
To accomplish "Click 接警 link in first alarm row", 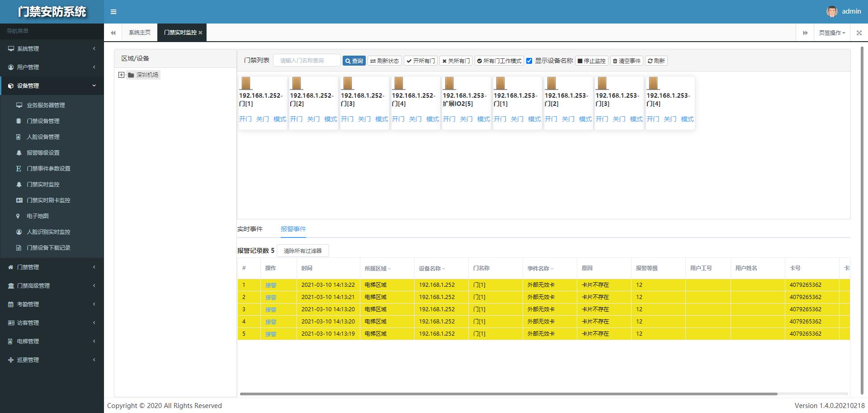I will 270,285.
